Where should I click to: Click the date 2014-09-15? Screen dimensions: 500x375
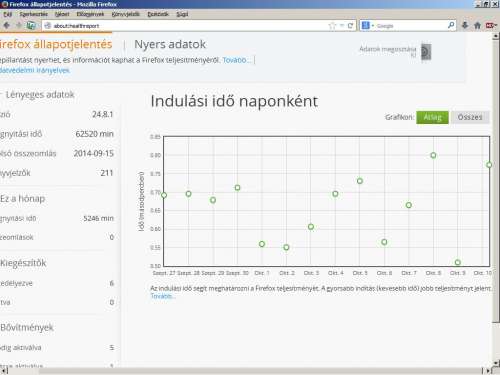[x=94, y=154]
